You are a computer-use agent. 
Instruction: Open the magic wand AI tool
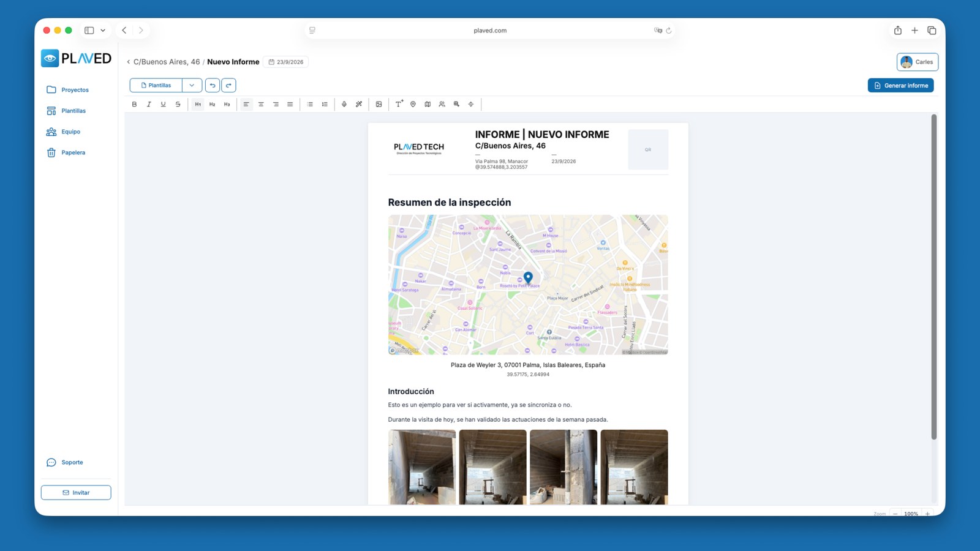point(359,104)
